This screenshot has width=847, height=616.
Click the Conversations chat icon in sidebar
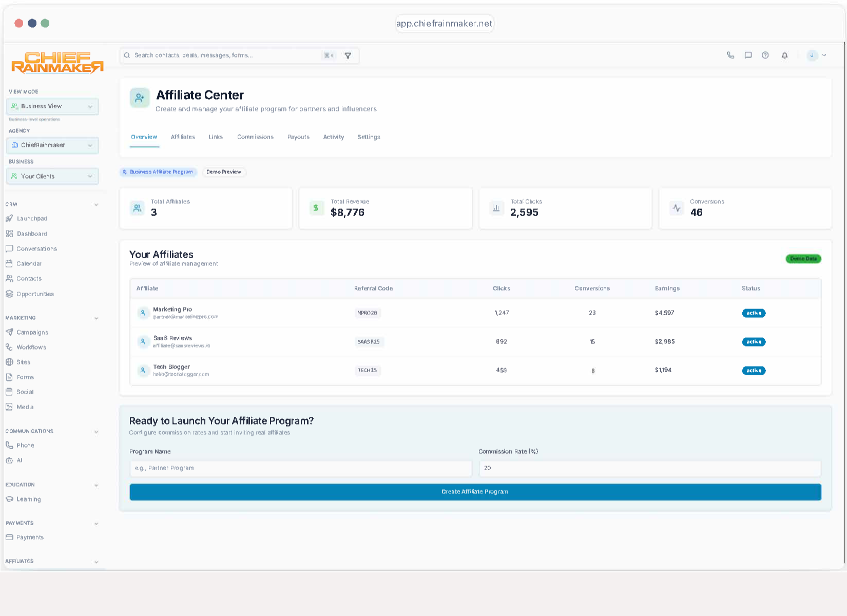(x=9, y=248)
